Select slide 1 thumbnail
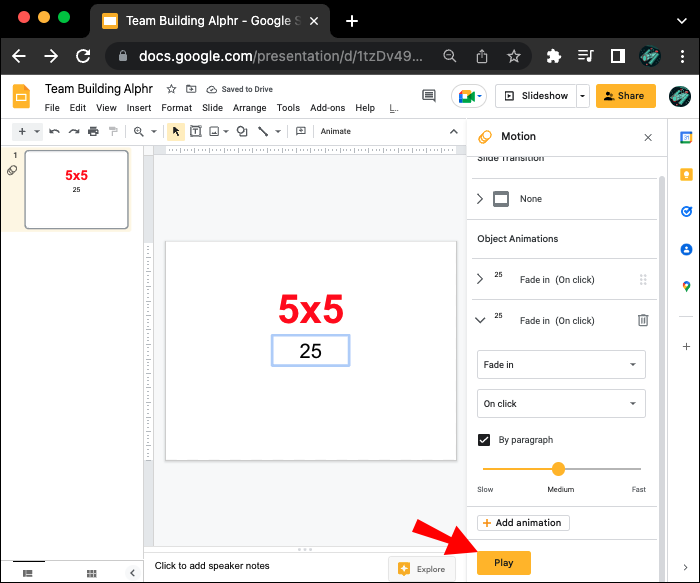 [76, 189]
